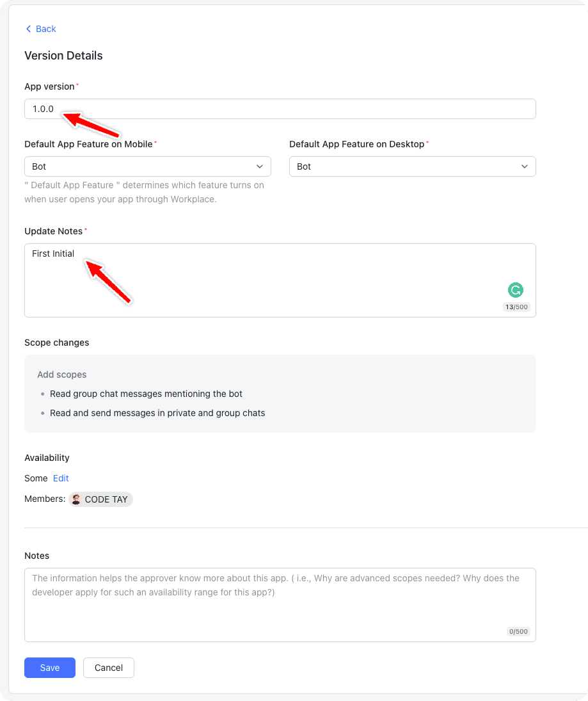Image resolution: width=588 pixels, height=701 pixels.
Task: Click the 13/500 character counter
Action: [x=517, y=307]
